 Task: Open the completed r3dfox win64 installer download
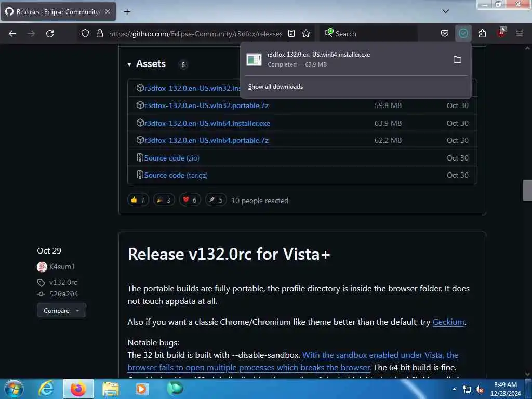[x=346, y=59]
